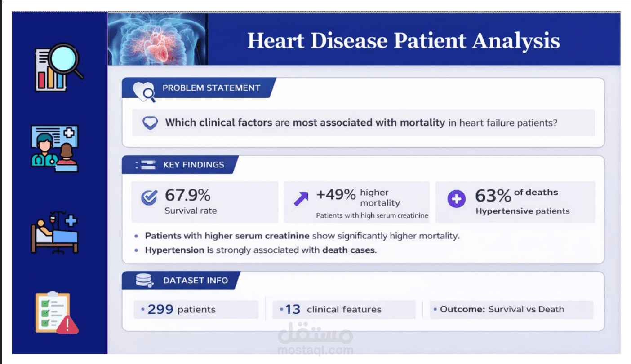Select the DATASET INFO section header
The image size is (631, 364).
pyautogui.click(x=195, y=281)
